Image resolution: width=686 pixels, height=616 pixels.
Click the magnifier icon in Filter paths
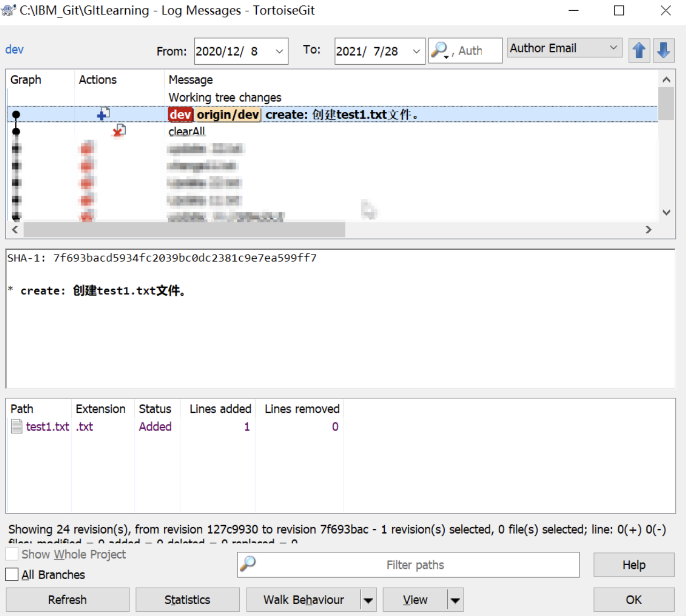[x=248, y=564]
